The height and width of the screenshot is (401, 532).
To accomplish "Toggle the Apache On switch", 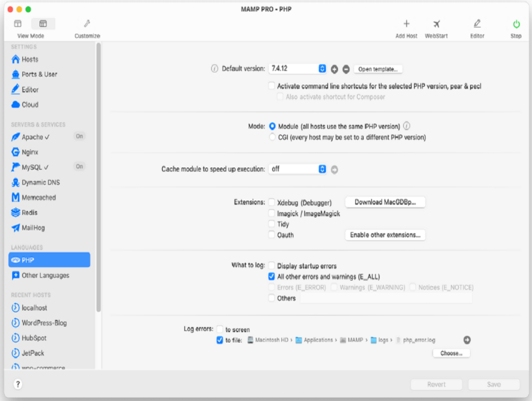I will click(x=79, y=136).
